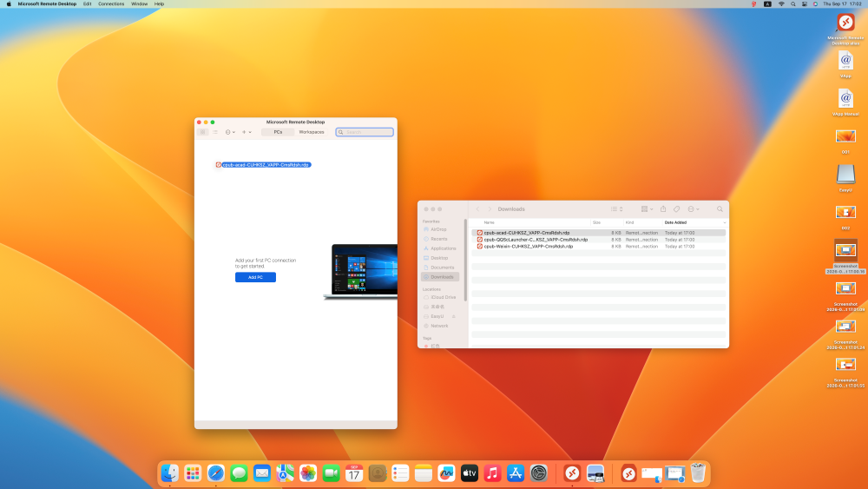Open Notes from the Dock
The width and height of the screenshot is (868, 489).
point(424,473)
